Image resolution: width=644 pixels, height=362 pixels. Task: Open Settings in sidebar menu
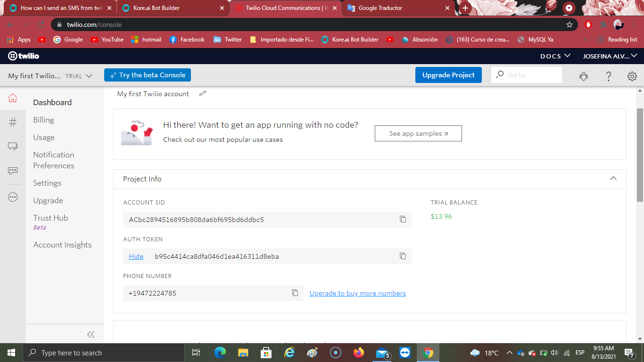point(47,183)
